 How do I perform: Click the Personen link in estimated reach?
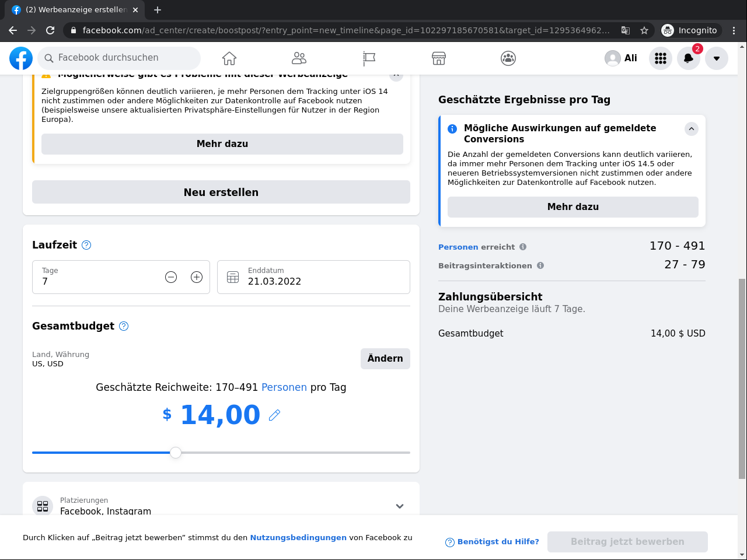pyautogui.click(x=284, y=387)
